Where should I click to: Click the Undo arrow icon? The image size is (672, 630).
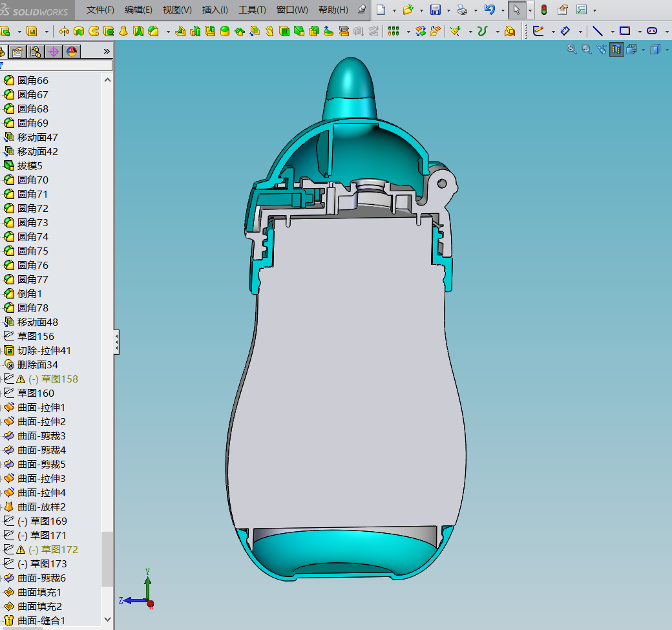[489, 10]
